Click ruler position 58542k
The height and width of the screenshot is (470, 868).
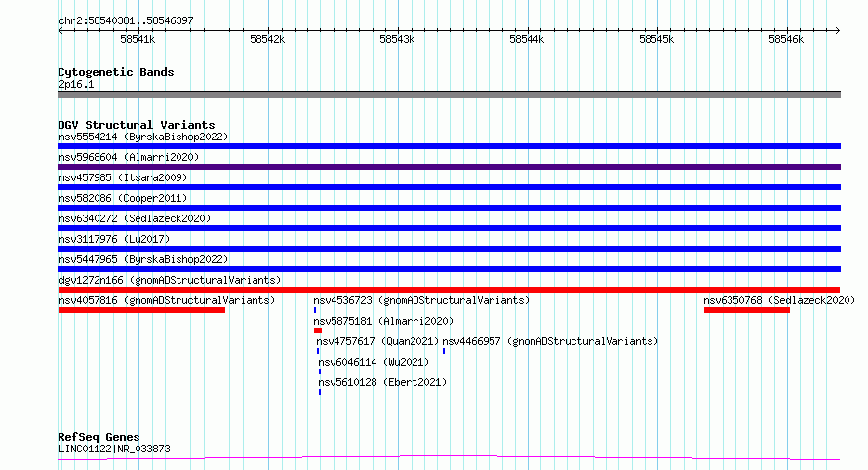[267, 39]
